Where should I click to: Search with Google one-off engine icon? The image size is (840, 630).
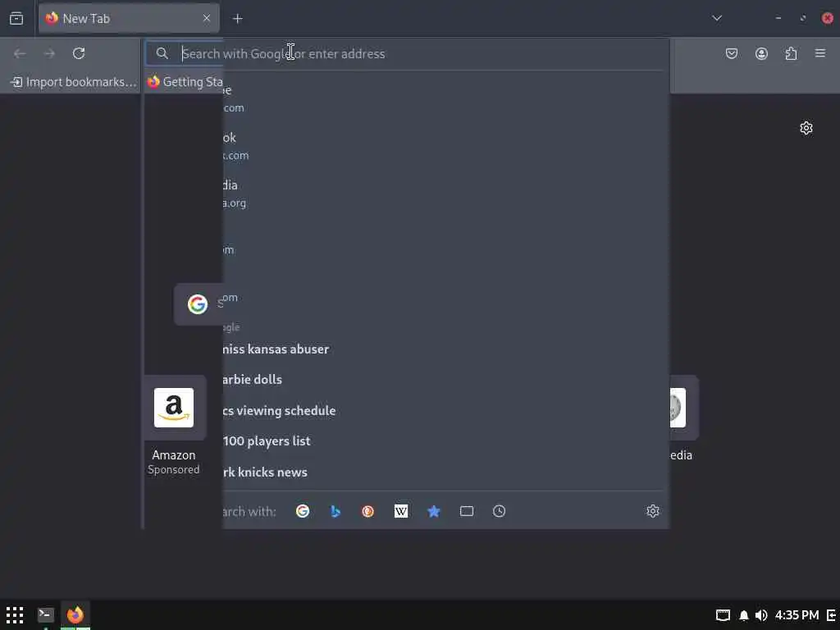point(303,511)
